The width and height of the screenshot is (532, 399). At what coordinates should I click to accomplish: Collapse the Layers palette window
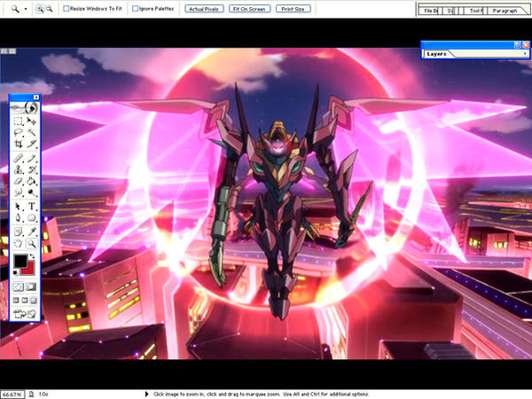click(x=518, y=45)
